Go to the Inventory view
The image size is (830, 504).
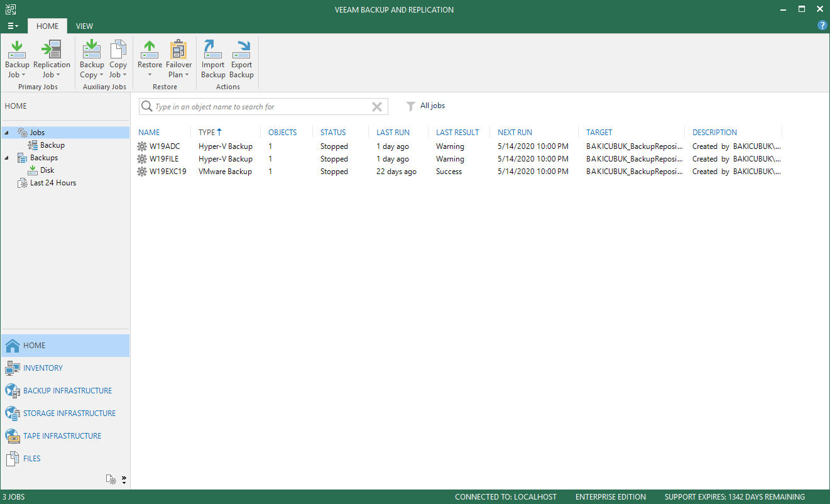pos(43,368)
